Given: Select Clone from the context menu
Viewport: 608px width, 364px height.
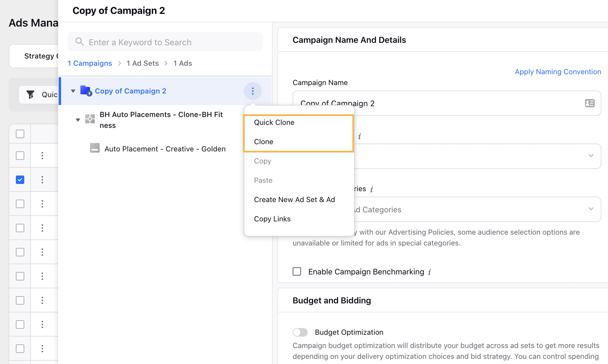Looking at the screenshot, I should (263, 141).
